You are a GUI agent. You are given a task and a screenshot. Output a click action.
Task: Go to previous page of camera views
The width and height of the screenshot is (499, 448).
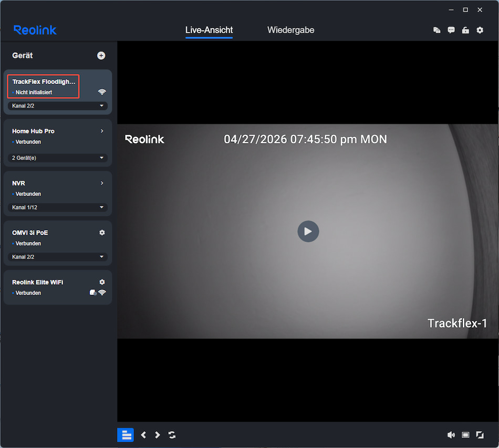click(143, 435)
